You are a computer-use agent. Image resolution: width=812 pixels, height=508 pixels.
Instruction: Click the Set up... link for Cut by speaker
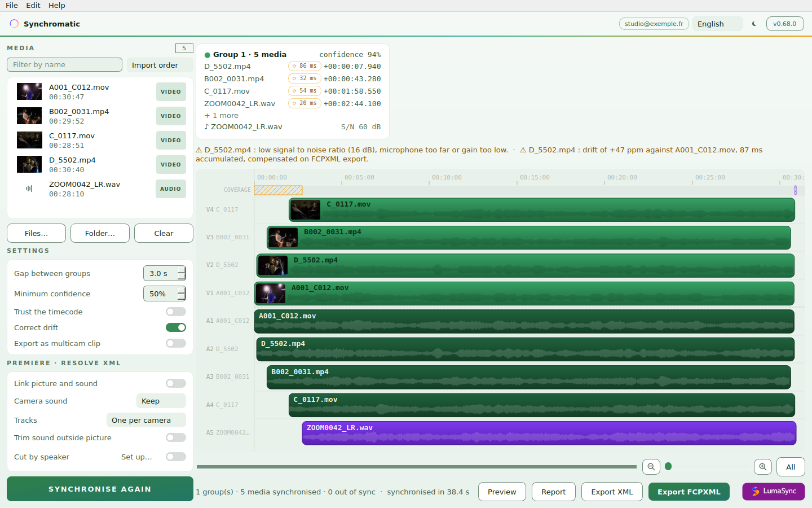pos(136,457)
